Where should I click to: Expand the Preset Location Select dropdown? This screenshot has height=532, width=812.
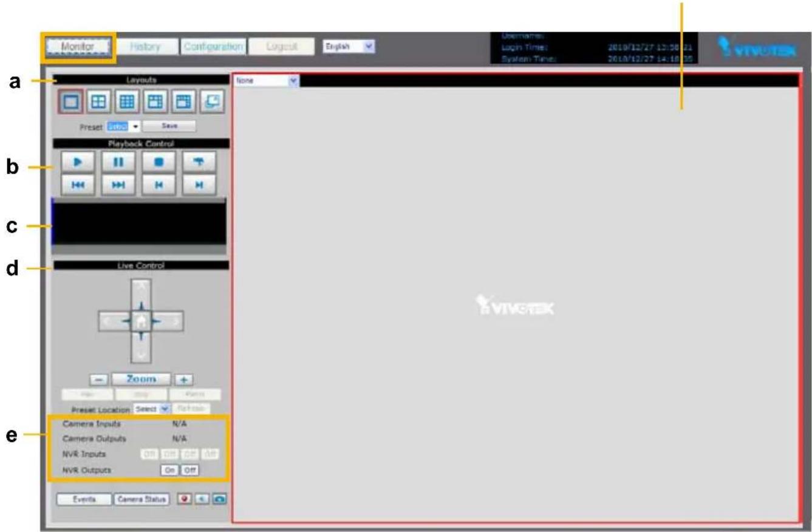click(151, 409)
